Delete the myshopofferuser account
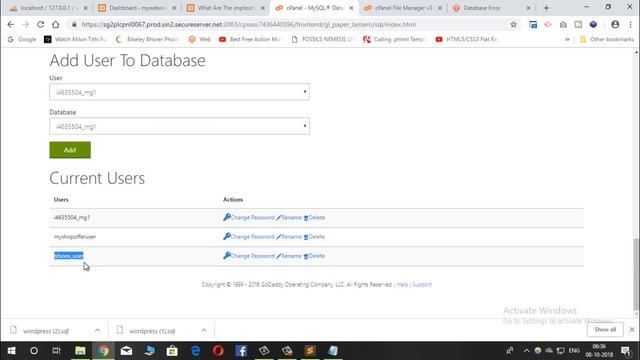The height and width of the screenshot is (360, 640). 314,237
